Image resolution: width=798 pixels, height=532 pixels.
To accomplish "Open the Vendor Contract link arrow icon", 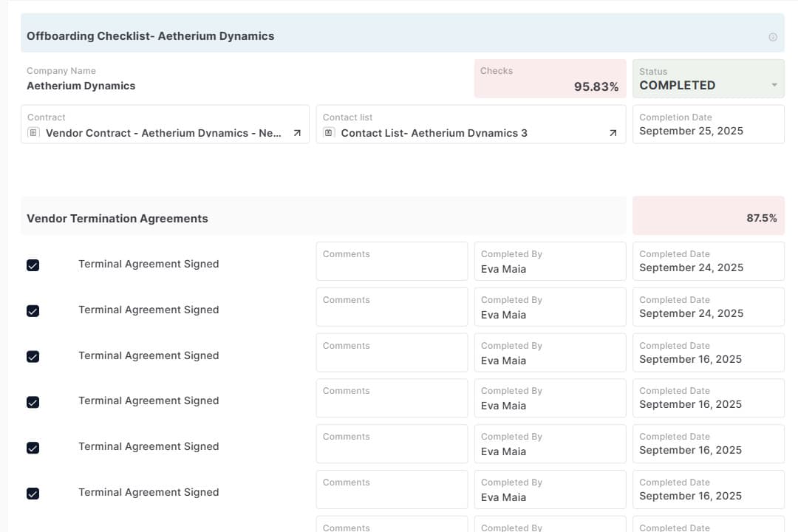I will point(297,134).
